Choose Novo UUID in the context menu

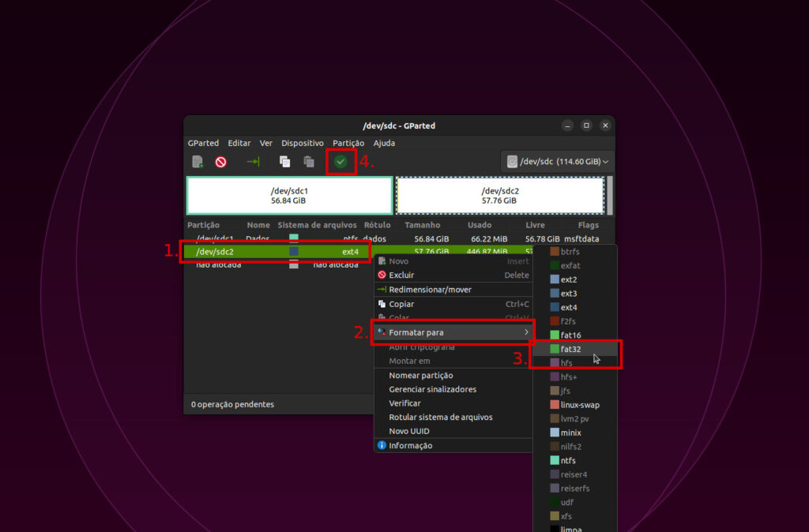pyautogui.click(x=453, y=432)
